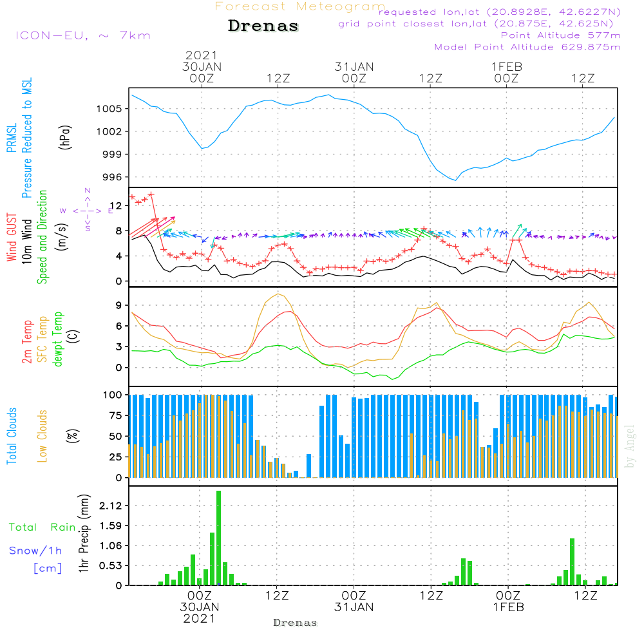Viewport: 644px width, 644px height.
Task: Click the Total Clouds axis label
Action: (x=12, y=436)
